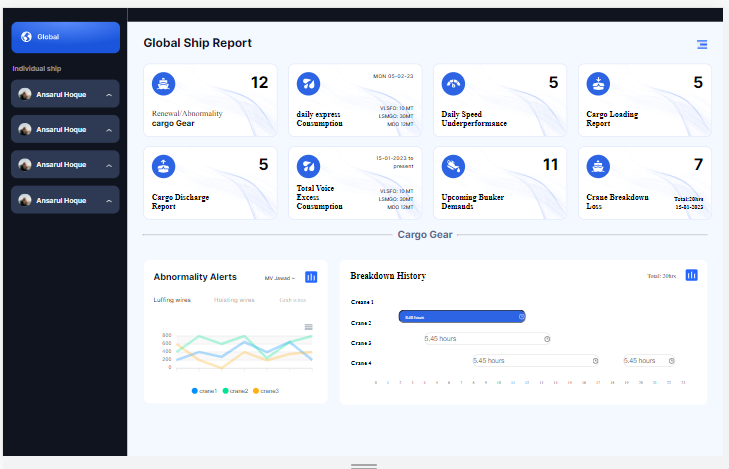Toggle the crane2 legend series
The height and width of the screenshot is (469, 729).
(x=236, y=391)
